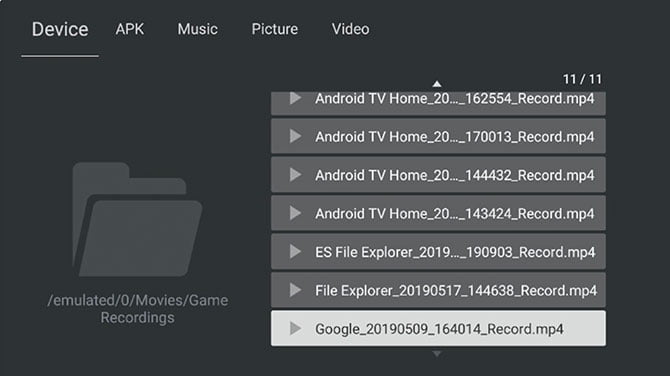The height and width of the screenshot is (376, 670).
Task: Play icon for Android TV Home 162554 recording
Action: pos(295,98)
